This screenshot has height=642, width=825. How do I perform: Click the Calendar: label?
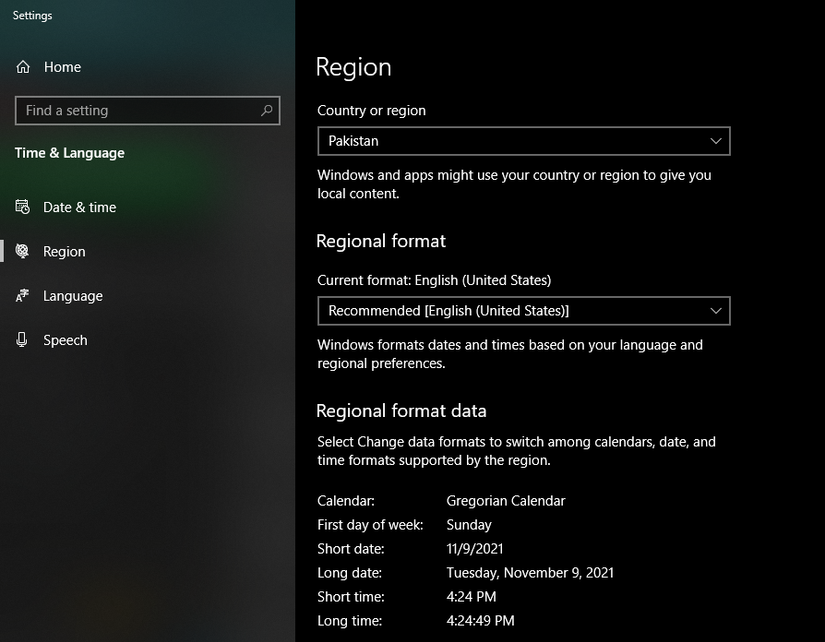click(346, 500)
